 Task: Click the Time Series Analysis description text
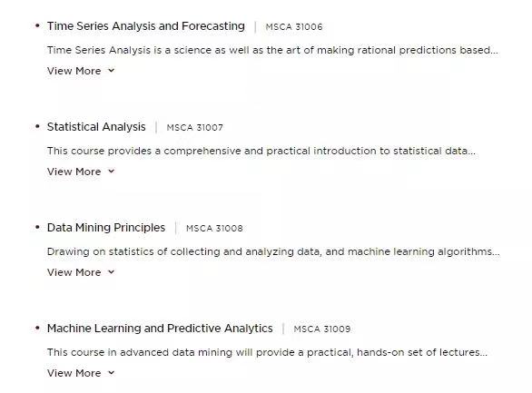[272, 50]
